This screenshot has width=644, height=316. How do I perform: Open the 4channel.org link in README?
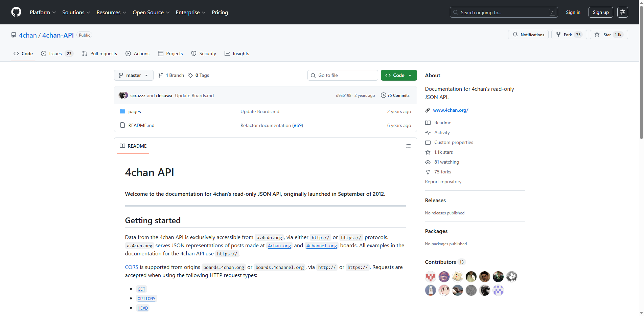322,246
